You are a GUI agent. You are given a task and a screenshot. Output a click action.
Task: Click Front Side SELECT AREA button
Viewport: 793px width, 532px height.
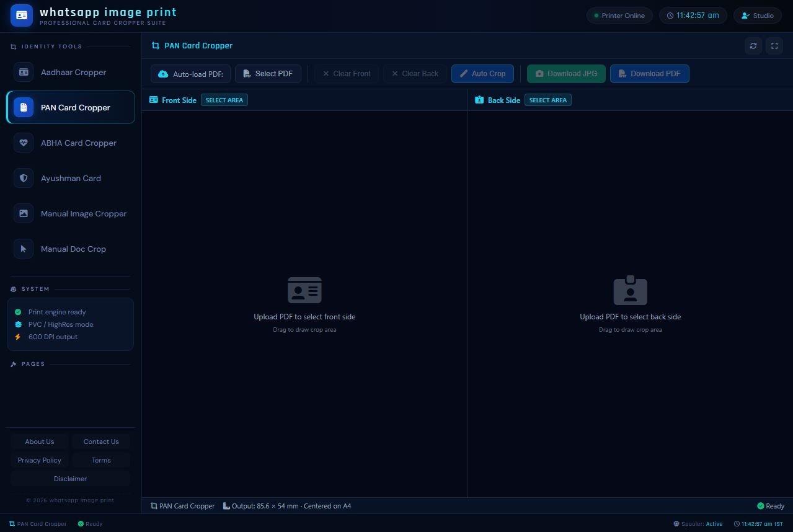pos(224,100)
